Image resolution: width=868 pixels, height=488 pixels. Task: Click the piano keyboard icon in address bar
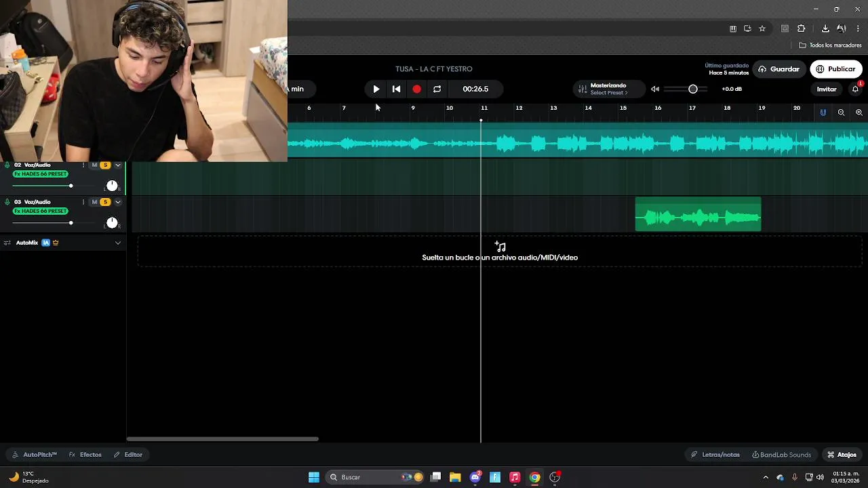733,28
